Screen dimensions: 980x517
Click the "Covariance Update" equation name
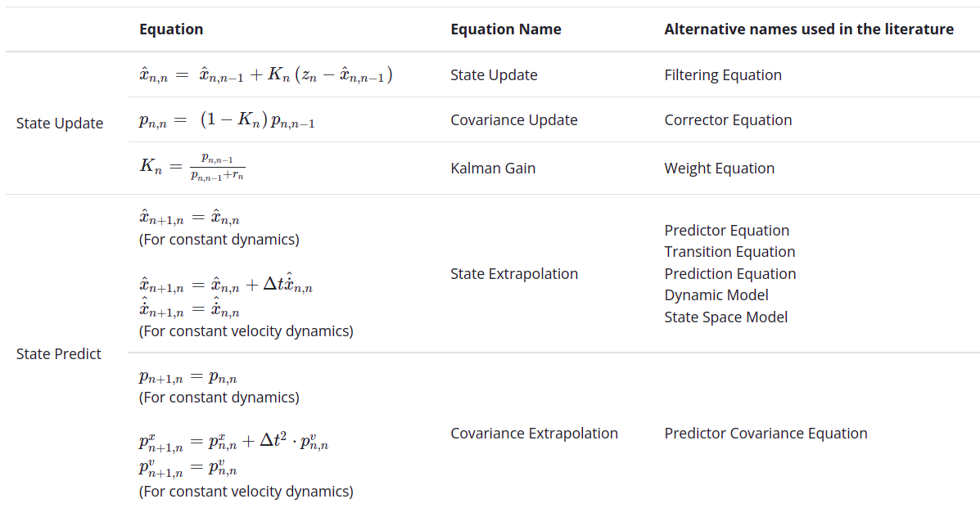click(513, 120)
